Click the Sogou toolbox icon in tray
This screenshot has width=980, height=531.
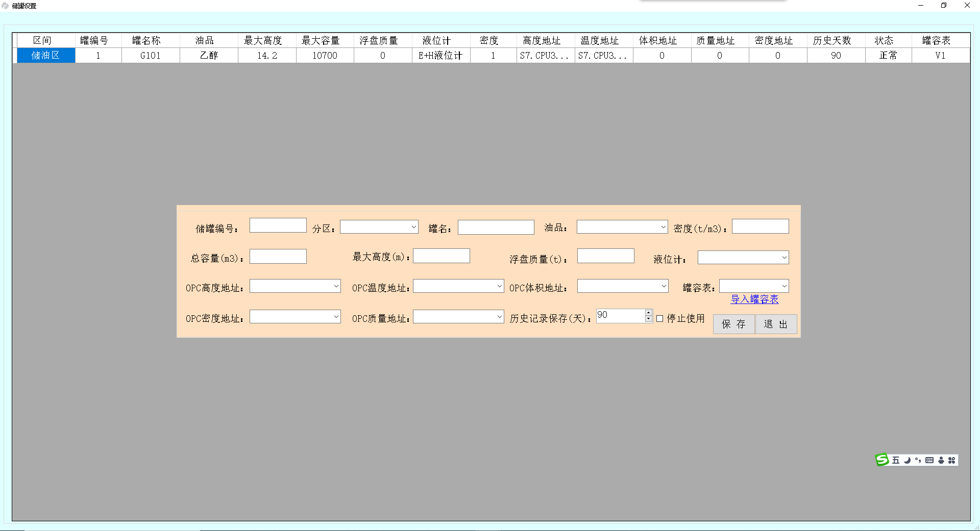[x=952, y=460]
